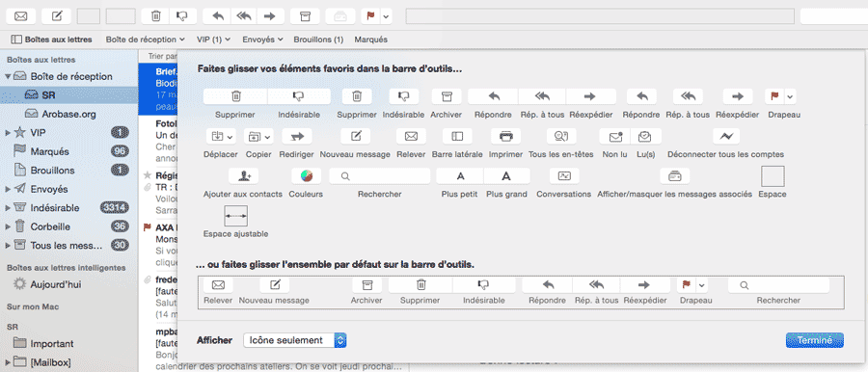Pick the Archiver icon in customization palette
The height and width of the screenshot is (372, 868).
point(447,97)
